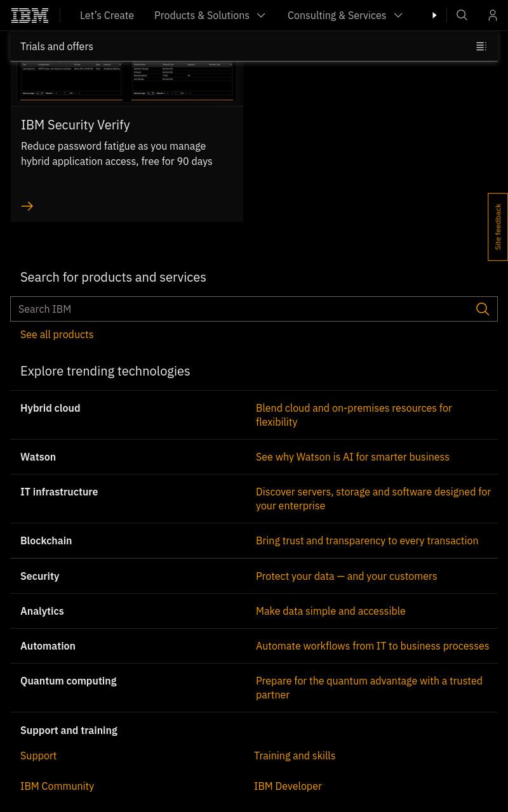Open Training and skills link
This screenshot has width=508, height=812.
pos(295,756)
